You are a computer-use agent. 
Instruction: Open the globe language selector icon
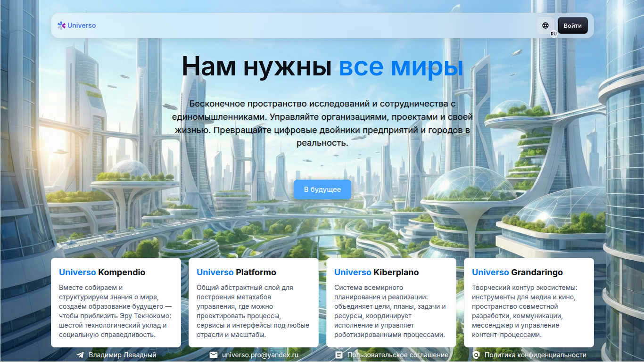[x=545, y=25]
